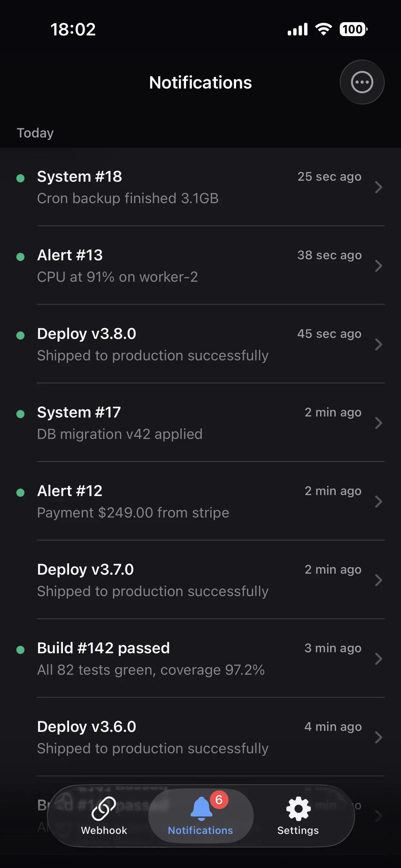Expand chevron on Deploy v3.6.0 row
The width and height of the screenshot is (401, 868).
378,737
